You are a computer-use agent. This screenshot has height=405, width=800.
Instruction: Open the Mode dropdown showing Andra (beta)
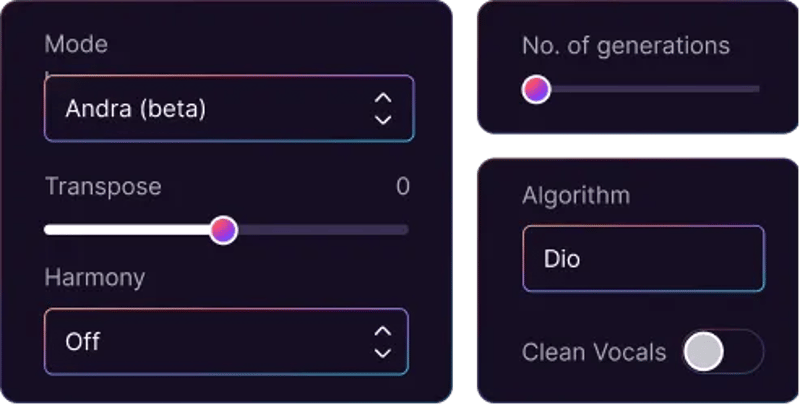(228, 108)
